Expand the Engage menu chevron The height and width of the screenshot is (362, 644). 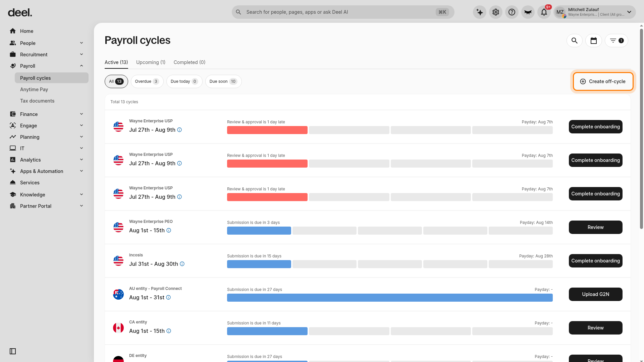tap(82, 125)
